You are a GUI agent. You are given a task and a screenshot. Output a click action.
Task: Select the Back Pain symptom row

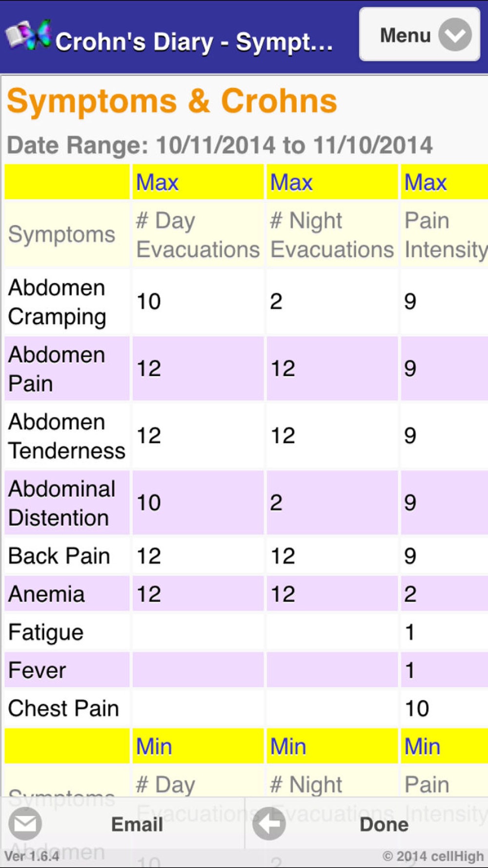tap(59, 556)
